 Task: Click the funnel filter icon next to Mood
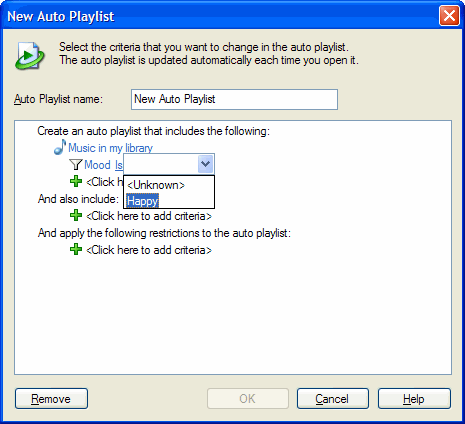[76, 164]
